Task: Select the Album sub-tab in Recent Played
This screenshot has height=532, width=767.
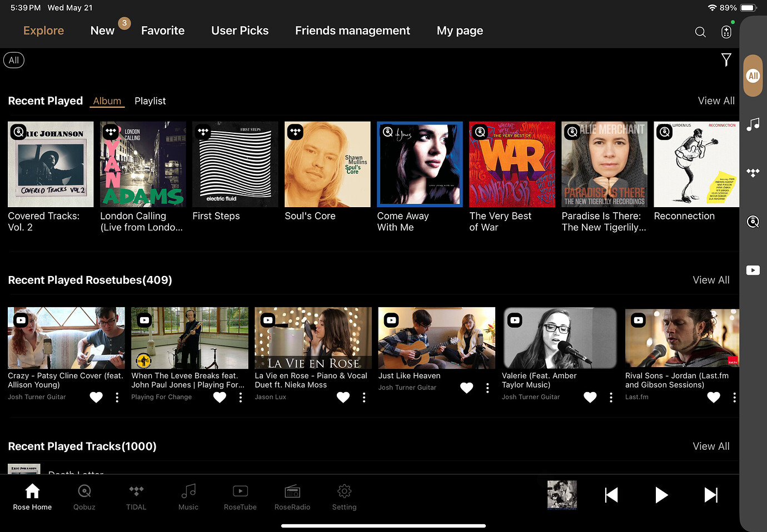Action: click(107, 101)
